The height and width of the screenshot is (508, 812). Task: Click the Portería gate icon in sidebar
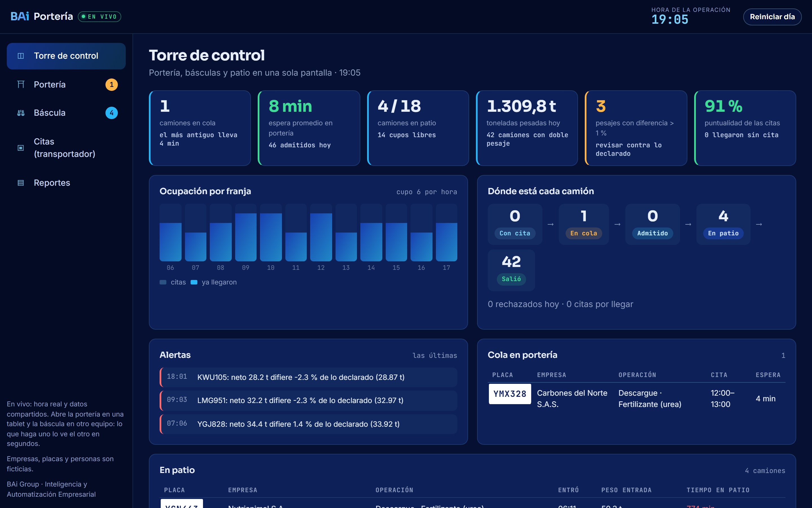tap(21, 84)
